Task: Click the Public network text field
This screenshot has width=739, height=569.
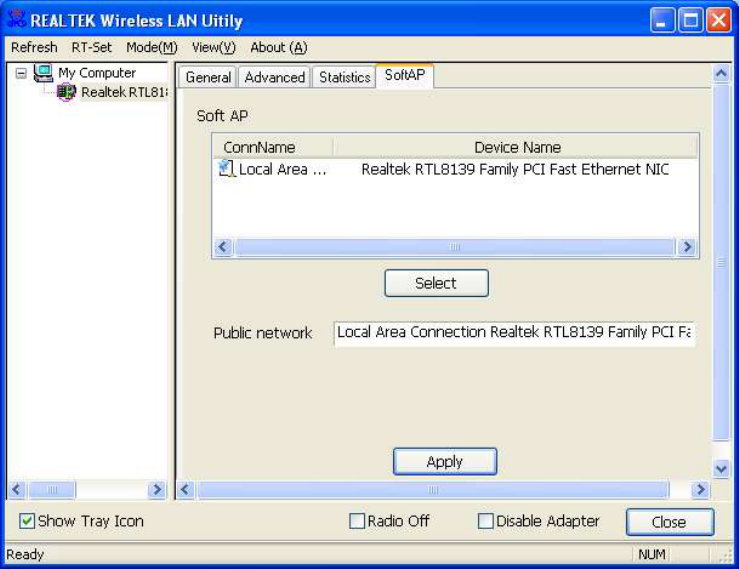Action: (514, 333)
